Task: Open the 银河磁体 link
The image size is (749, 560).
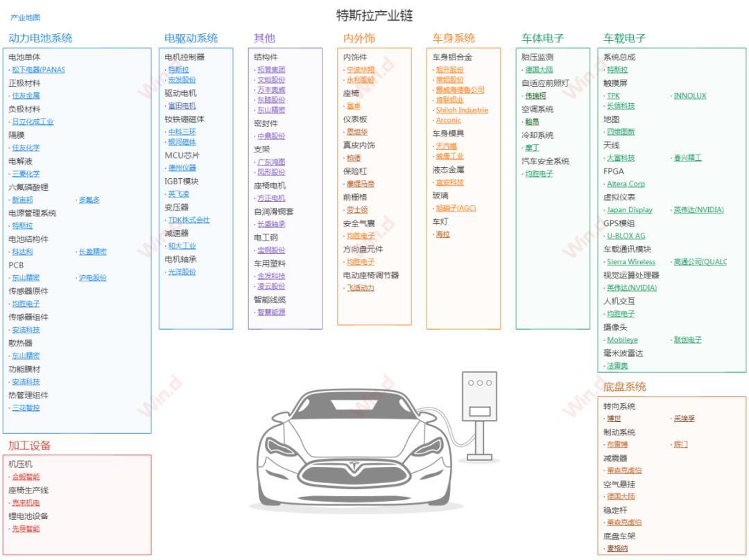Action: click(182, 142)
